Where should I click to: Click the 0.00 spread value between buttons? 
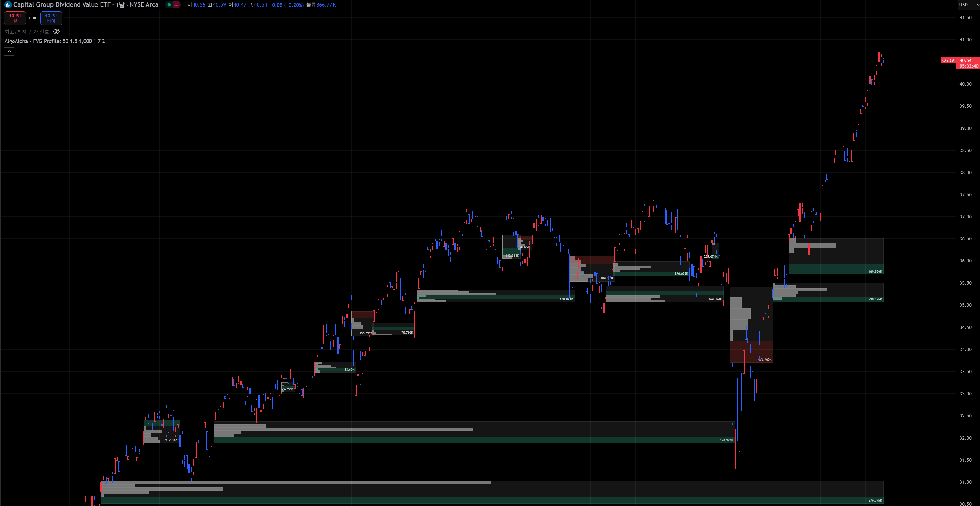tap(33, 18)
